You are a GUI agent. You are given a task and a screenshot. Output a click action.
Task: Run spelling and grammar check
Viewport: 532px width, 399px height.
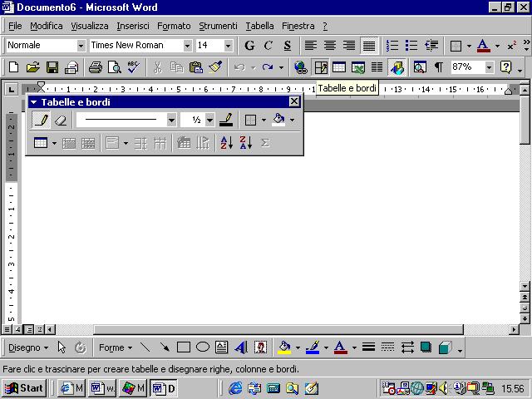pos(133,67)
